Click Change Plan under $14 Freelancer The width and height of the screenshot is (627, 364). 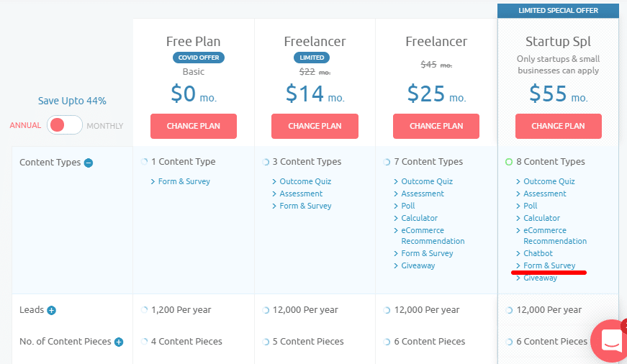click(x=315, y=126)
